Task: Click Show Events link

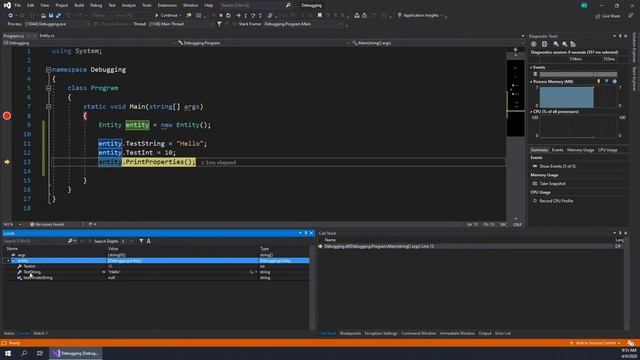Action: coord(557,167)
